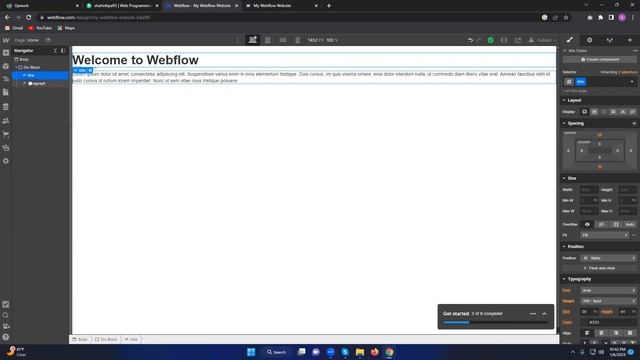Click the Webflow W logo menu

[x=6, y=40]
